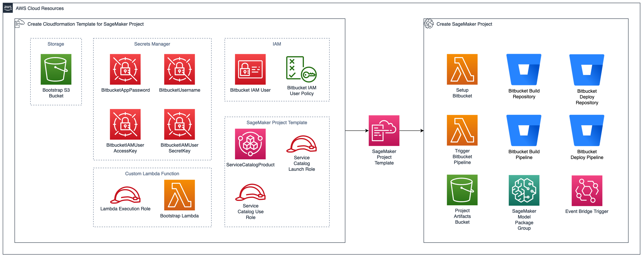Click the 'Custom Lambda Function' group label

point(152,174)
